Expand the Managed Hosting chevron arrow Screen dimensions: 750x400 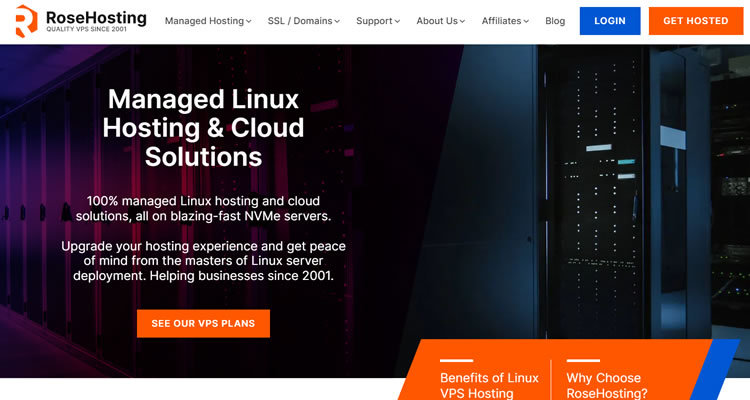click(249, 22)
